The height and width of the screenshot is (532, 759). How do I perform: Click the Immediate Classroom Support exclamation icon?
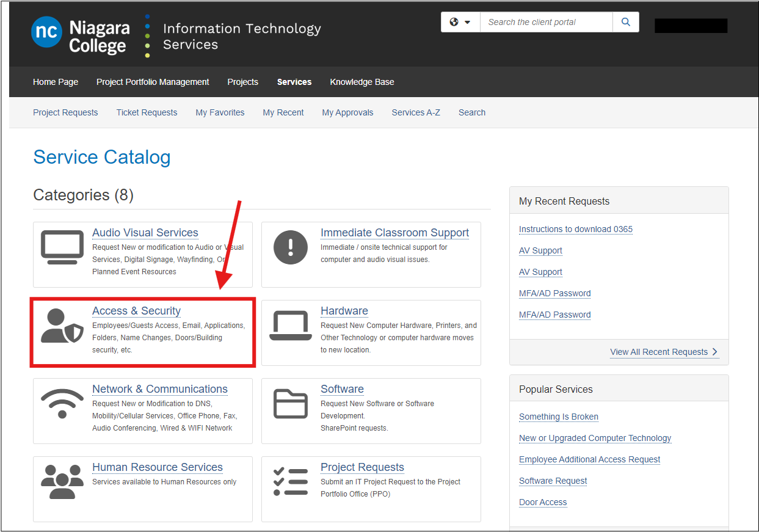(290, 247)
